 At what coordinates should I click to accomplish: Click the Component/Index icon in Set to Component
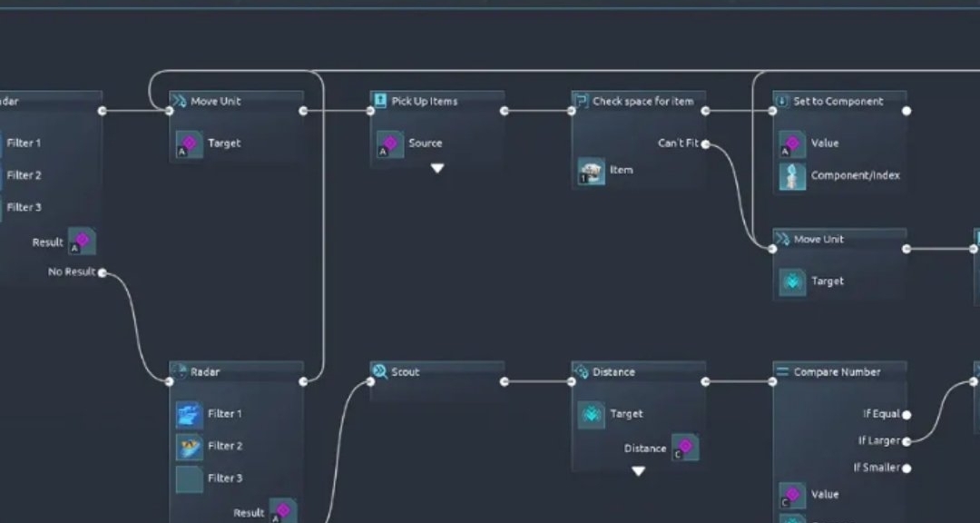792,176
